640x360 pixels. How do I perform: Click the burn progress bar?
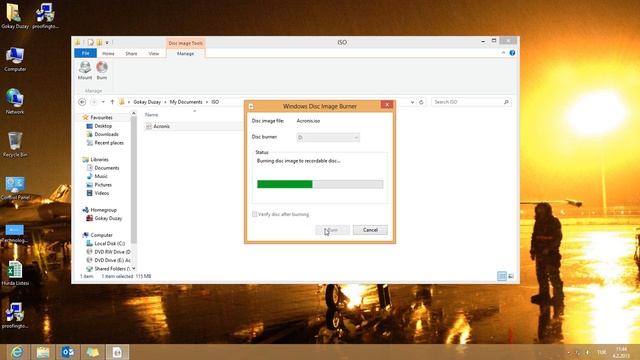[320, 184]
